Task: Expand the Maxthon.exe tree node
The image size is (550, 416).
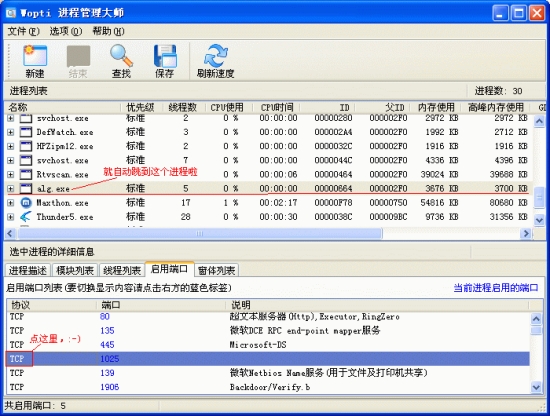Action: 11,202
